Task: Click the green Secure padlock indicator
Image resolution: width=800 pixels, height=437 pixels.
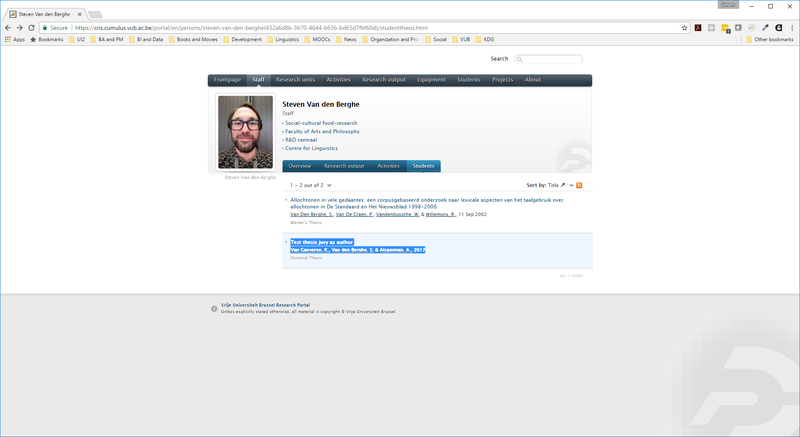Action: [x=55, y=28]
